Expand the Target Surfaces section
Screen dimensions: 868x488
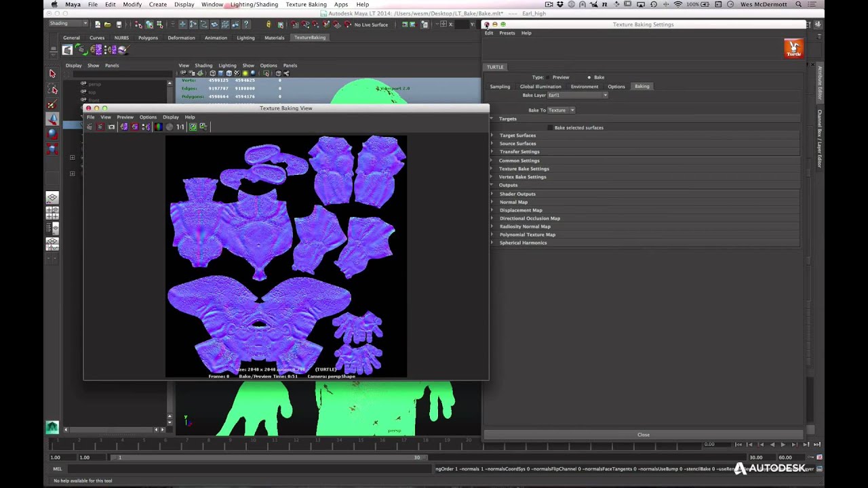517,136
